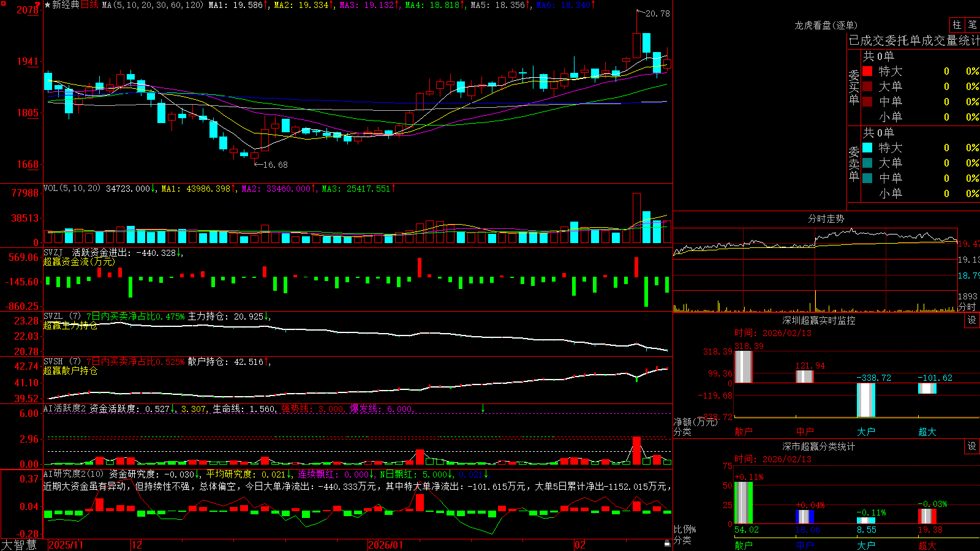Click the 深圳超赢实时监控 title

tap(818, 320)
